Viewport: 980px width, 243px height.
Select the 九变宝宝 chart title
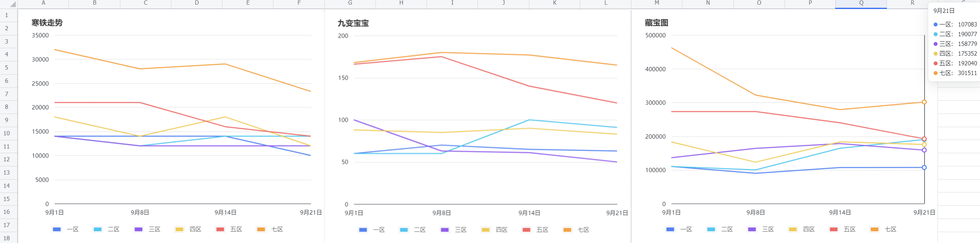[353, 23]
